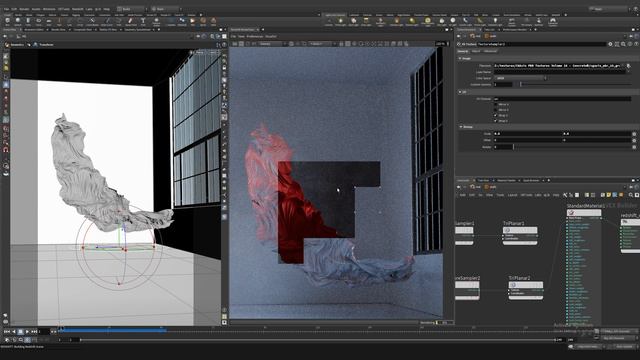Open the parameter pane help icon
The width and height of the screenshot is (640, 360).
(x=636, y=44)
